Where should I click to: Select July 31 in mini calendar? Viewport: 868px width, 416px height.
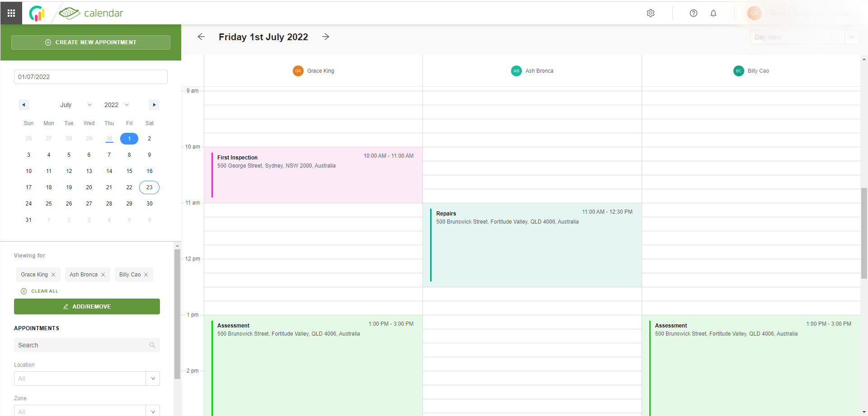28,220
